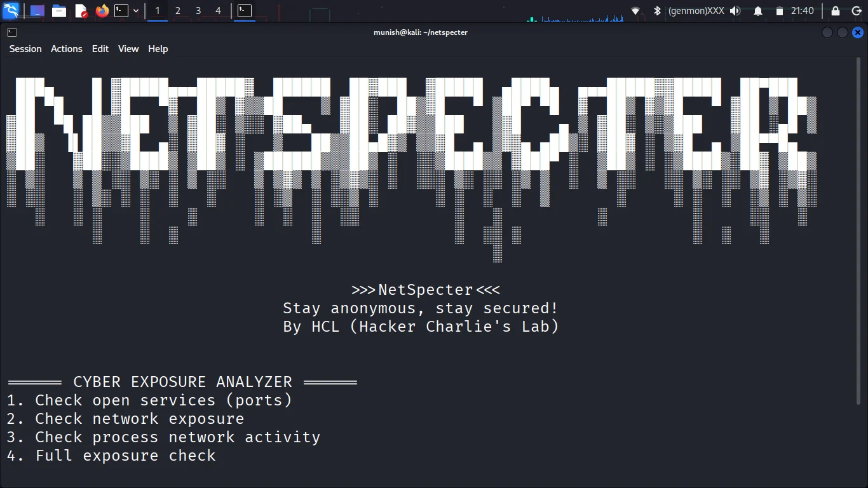Lock the screen with the padlock icon

point(836,11)
